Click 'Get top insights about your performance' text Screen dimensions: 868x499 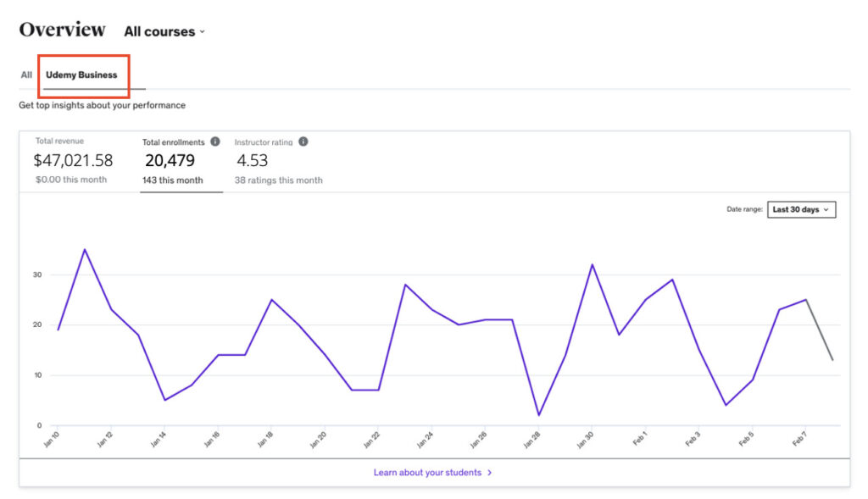[102, 105]
